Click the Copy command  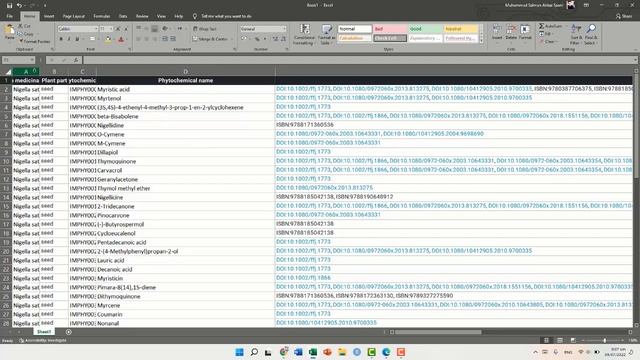point(26,33)
